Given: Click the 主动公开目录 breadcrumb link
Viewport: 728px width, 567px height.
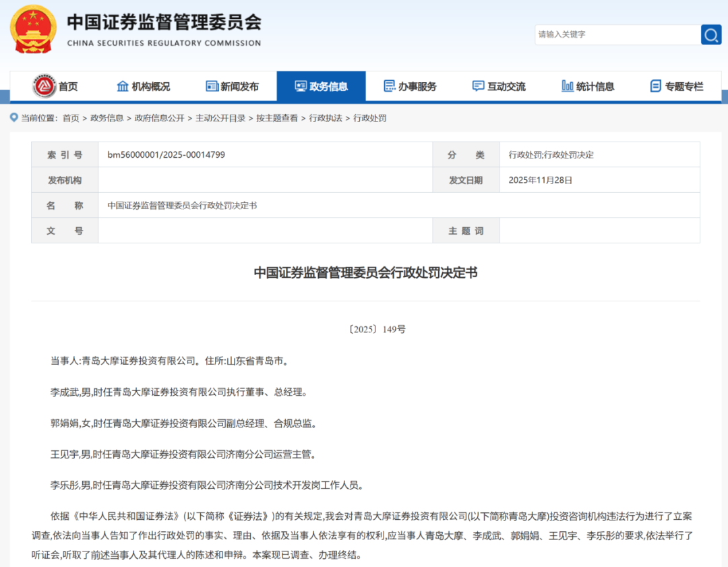Looking at the screenshot, I should point(222,117).
